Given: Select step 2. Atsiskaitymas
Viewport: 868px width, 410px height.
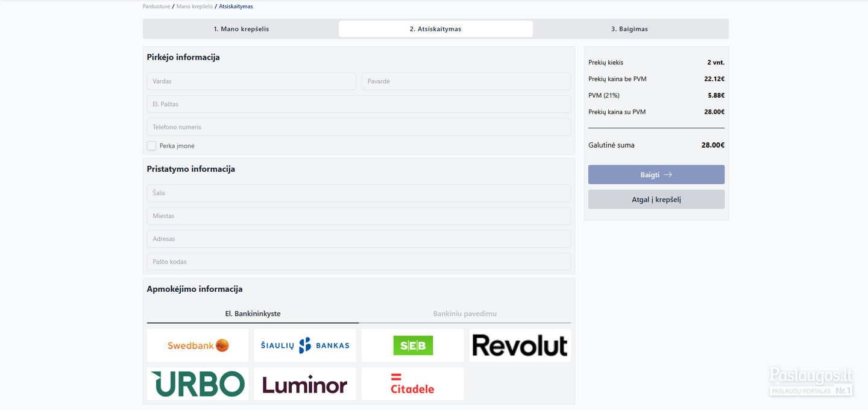Looking at the screenshot, I should 435,29.
